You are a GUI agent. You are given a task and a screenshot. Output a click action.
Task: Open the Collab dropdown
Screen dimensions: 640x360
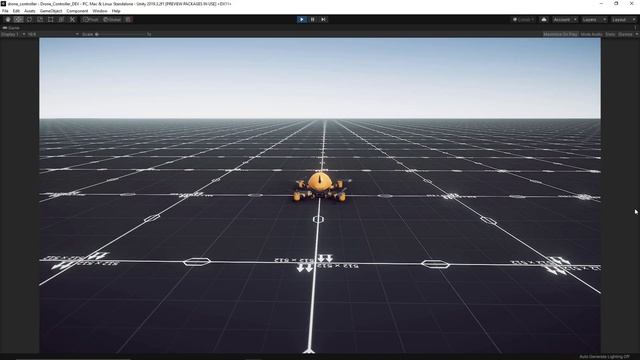coord(523,20)
